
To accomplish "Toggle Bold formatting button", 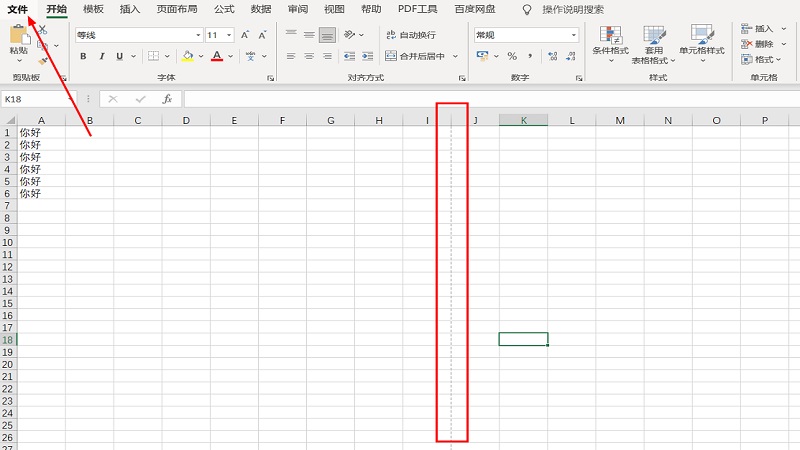I will [x=84, y=56].
